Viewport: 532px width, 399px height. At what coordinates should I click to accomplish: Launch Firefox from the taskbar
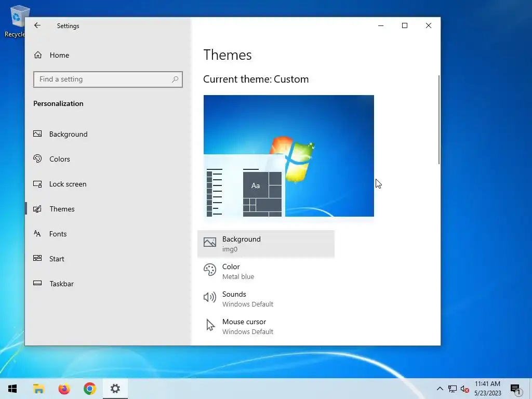tap(64, 389)
